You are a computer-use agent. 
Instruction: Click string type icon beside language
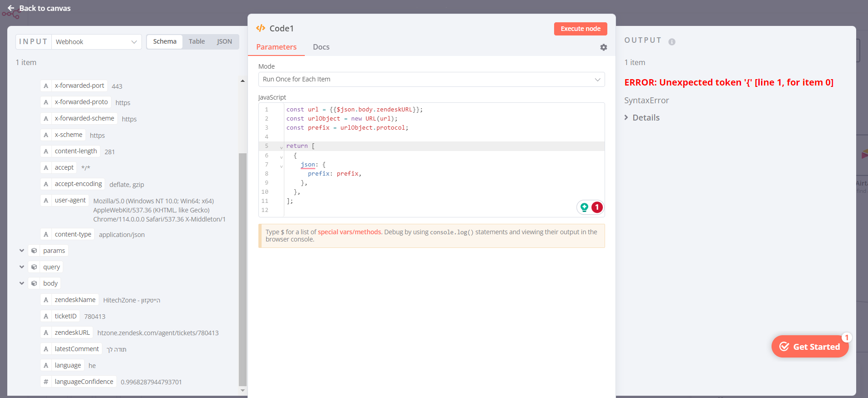click(46, 365)
